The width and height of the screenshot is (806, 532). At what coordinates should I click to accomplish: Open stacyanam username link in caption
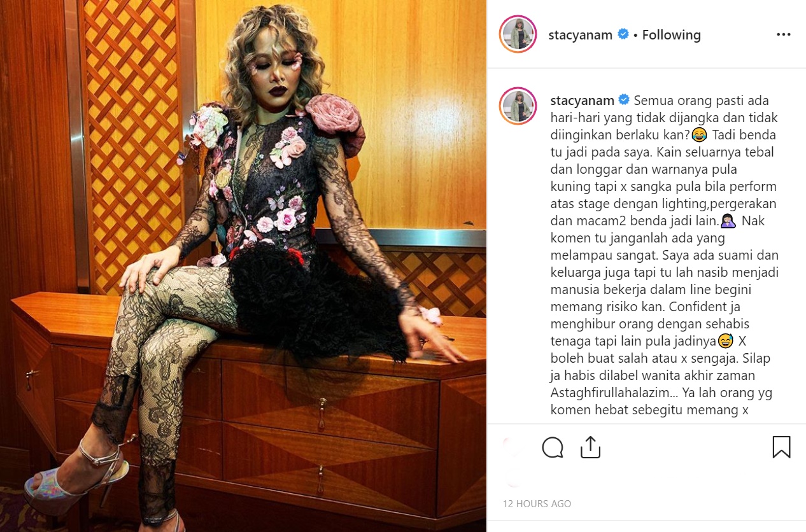click(582, 101)
